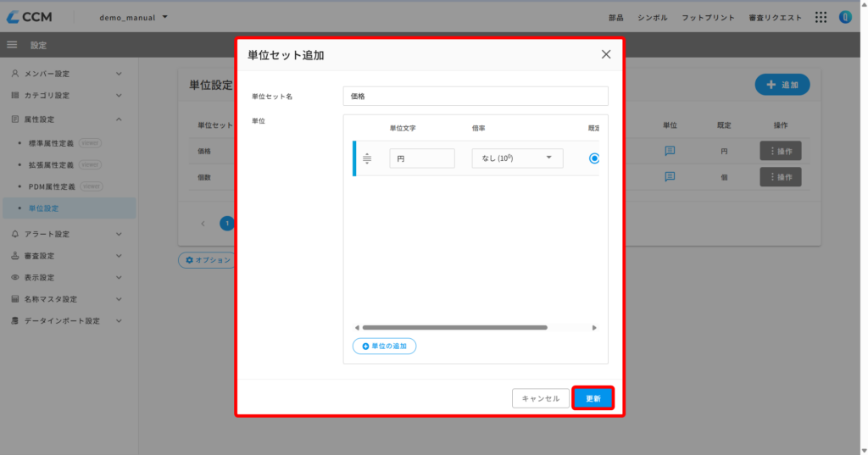Open the 倍率 dropdown なし (10⁰)
868x455 pixels.
[x=517, y=158]
